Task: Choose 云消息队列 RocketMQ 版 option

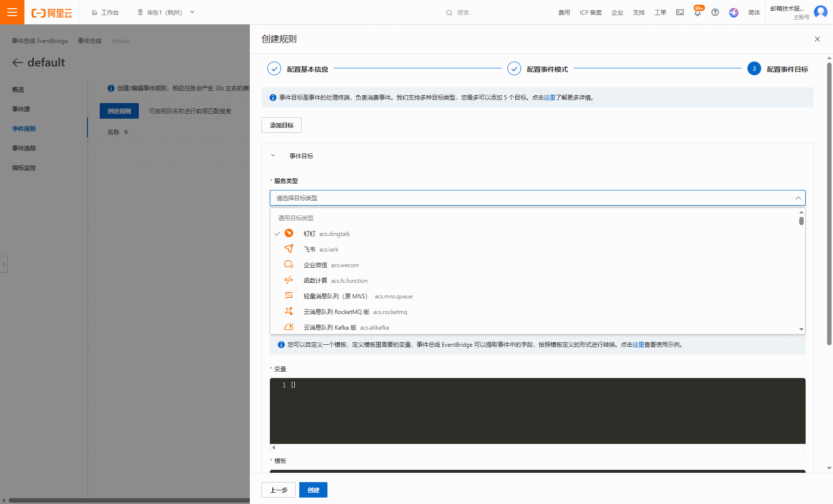Action: coord(535,312)
